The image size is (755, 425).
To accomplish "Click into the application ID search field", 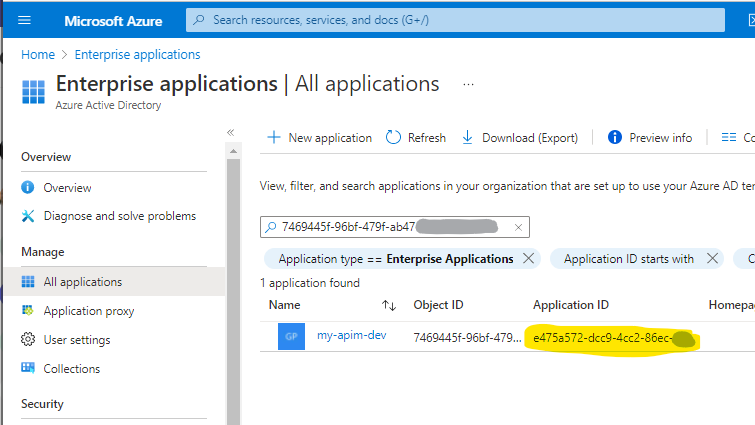I will click(x=395, y=227).
